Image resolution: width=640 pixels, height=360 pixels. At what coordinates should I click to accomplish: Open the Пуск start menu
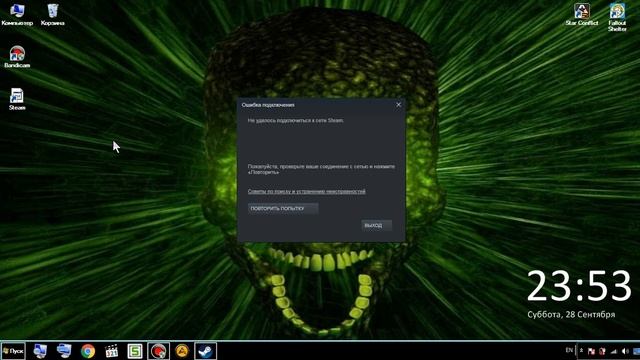13,351
